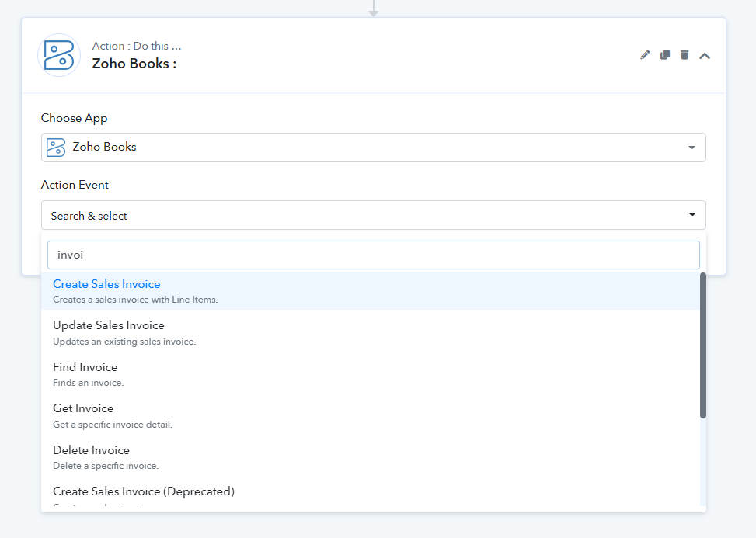The width and height of the screenshot is (756, 538).
Task: Select Delete Invoice in the dropdown list
Action: click(x=371, y=457)
